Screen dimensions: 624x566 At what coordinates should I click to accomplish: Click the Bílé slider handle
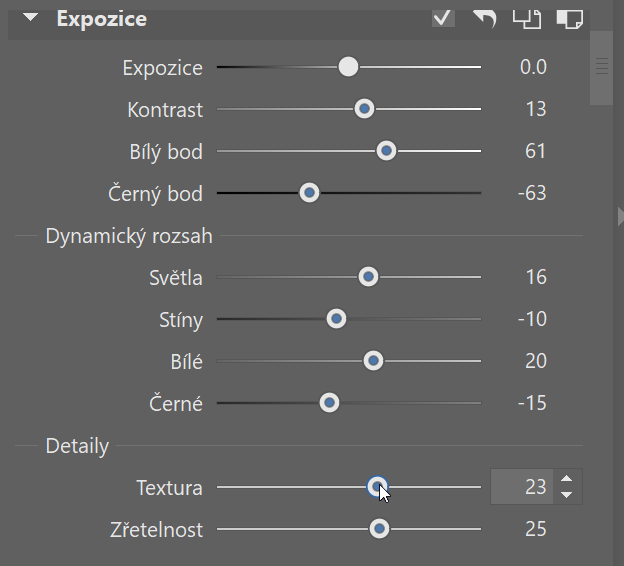(373, 361)
